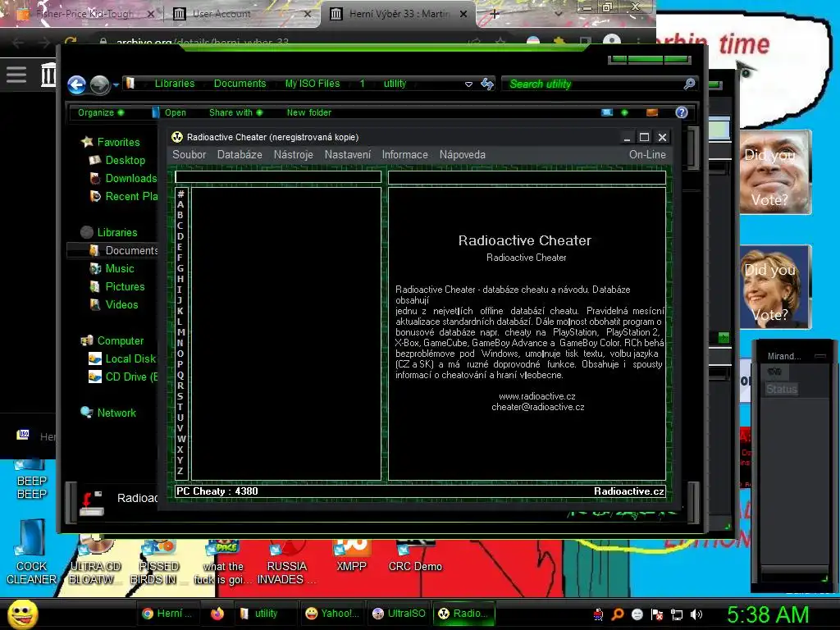The image size is (840, 630).
Task: Select letter M in the alphabet index
Action: pos(180,332)
